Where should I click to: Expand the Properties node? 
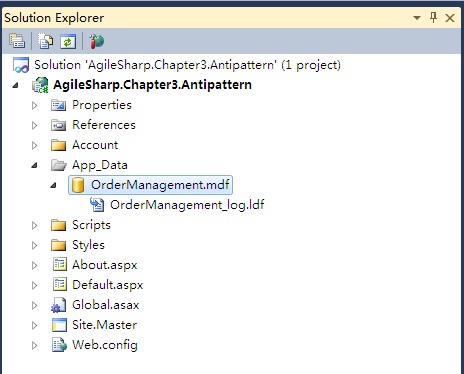coord(34,105)
